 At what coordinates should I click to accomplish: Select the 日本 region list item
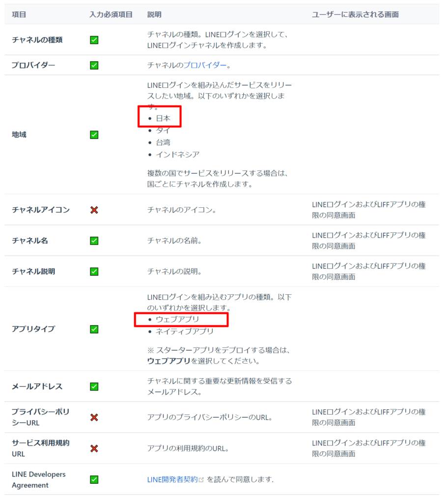click(x=163, y=118)
